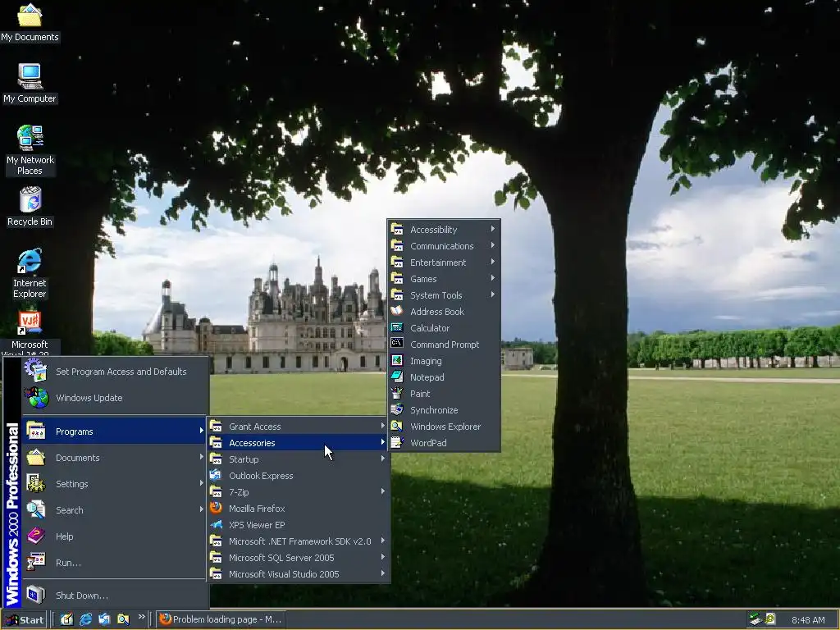
Task: Open My Network Places desktop icon
Action: pyautogui.click(x=30, y=150)
